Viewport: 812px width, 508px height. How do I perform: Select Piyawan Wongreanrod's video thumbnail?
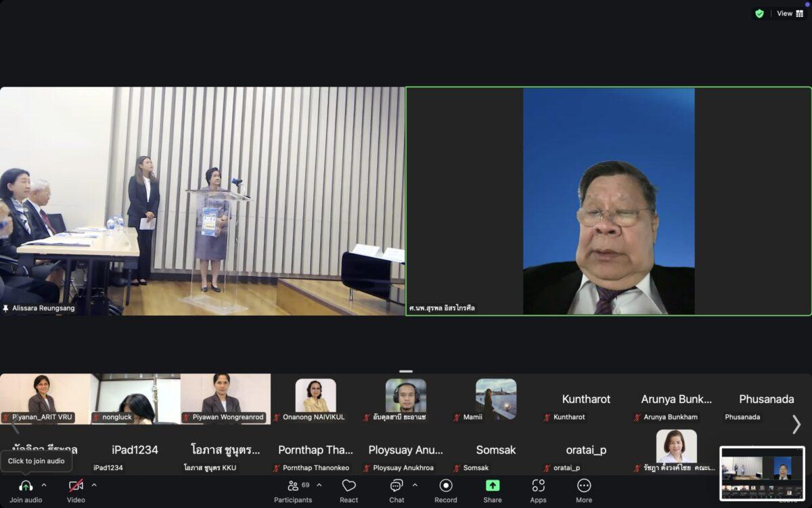pyautogui.click(x=225, y=399)
